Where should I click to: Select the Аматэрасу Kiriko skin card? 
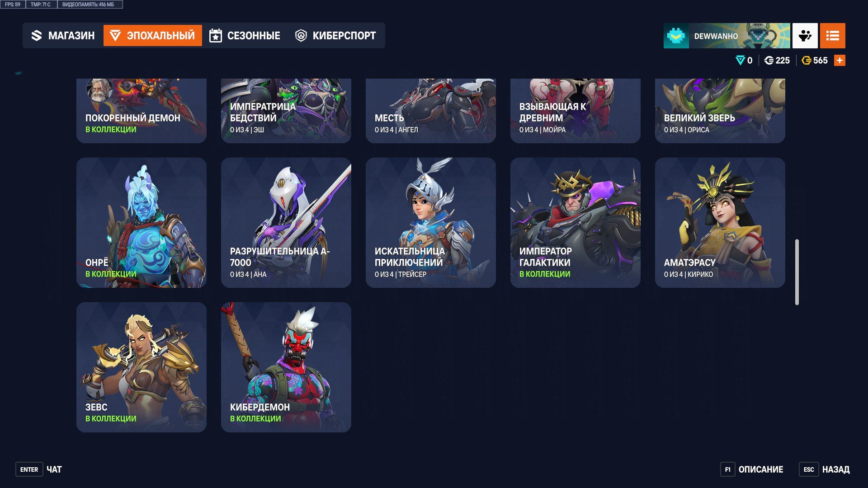point(720,223)
